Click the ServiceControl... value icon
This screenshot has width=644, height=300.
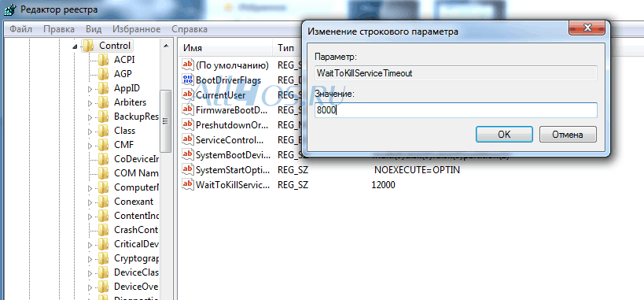coord(188,140)
